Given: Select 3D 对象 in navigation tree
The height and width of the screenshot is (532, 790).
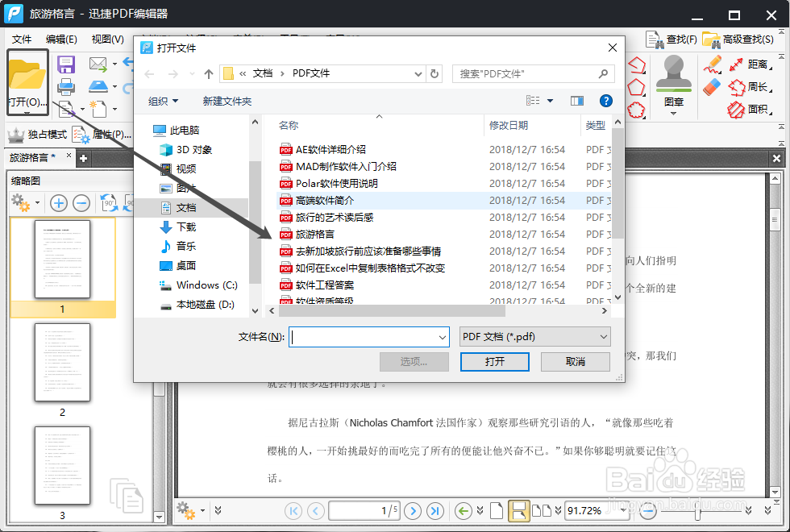Looking at the screenshot, I should point(186,150).
